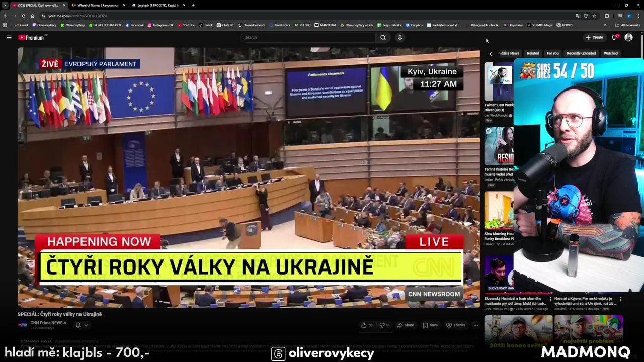Screen dimensions: 644x362
Task: Open the Dropbox bookmark
Action: (414, 25)
